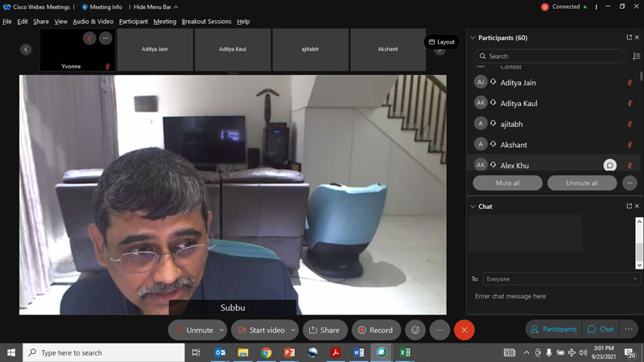Open the Audio & Video menu
Viewport: 644px width, 362px height.
point(93,22)
